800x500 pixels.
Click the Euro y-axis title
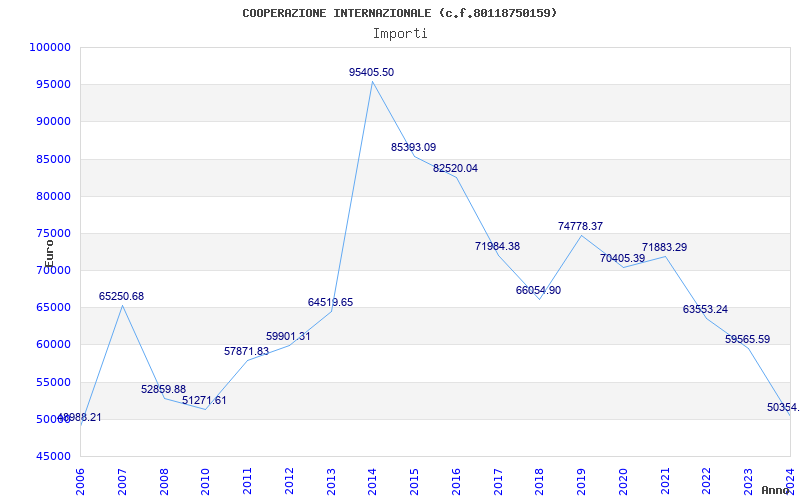pos(49,251)
